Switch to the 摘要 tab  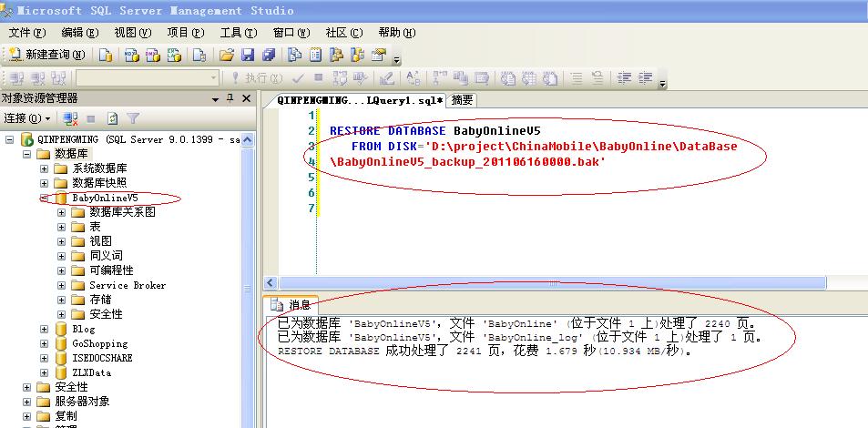click(x=462, y=100)
